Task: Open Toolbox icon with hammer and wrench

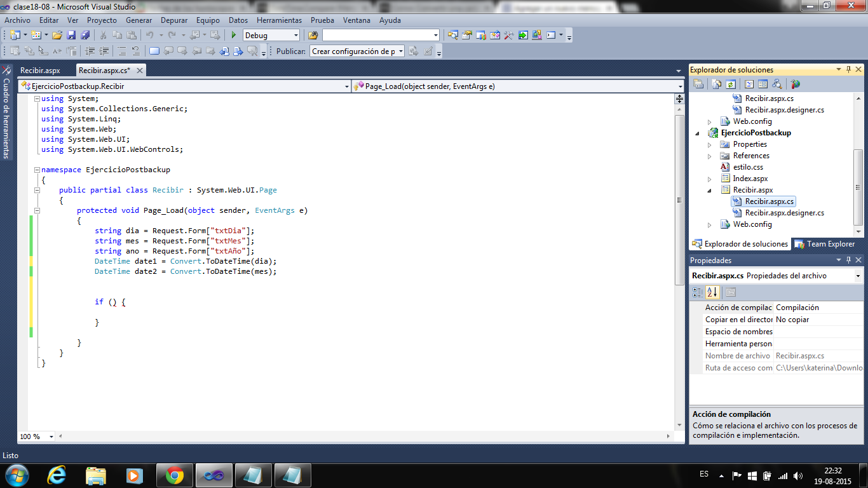Action: pos(508,36)
